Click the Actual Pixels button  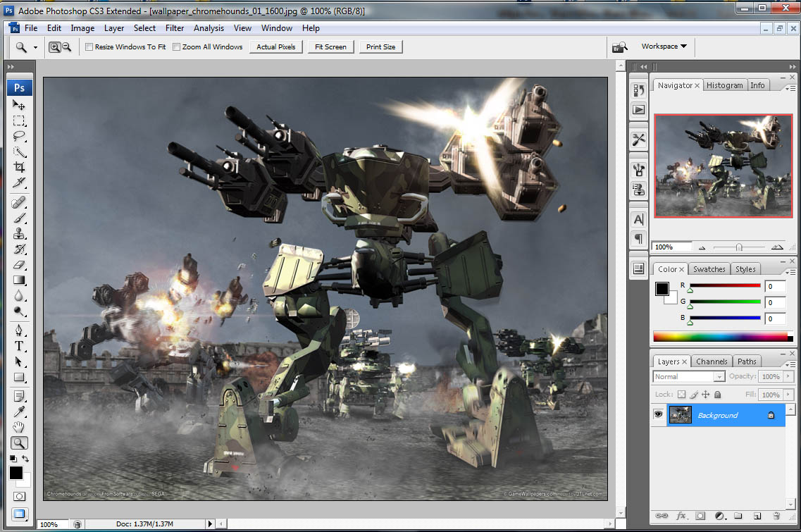tap(275, 47)
